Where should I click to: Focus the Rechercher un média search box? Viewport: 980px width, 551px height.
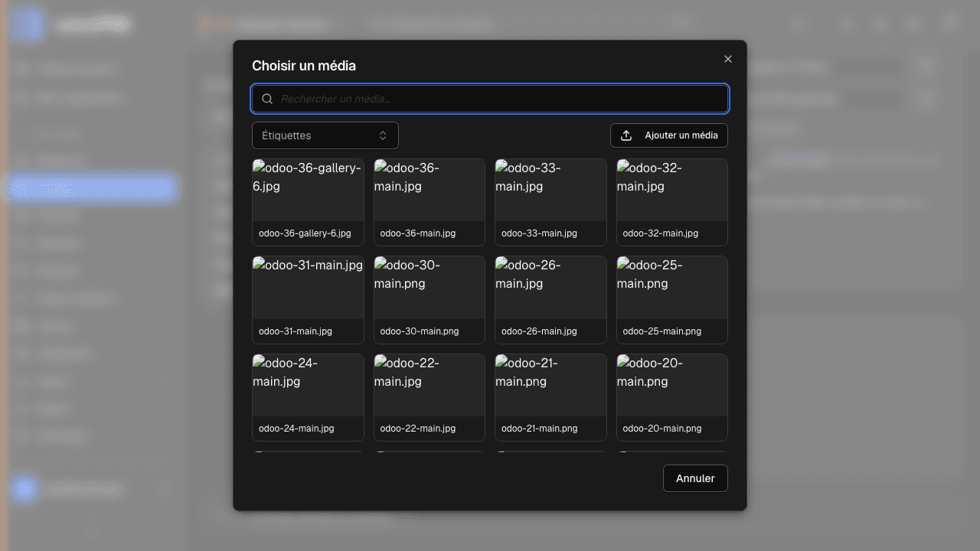point(490,99)
